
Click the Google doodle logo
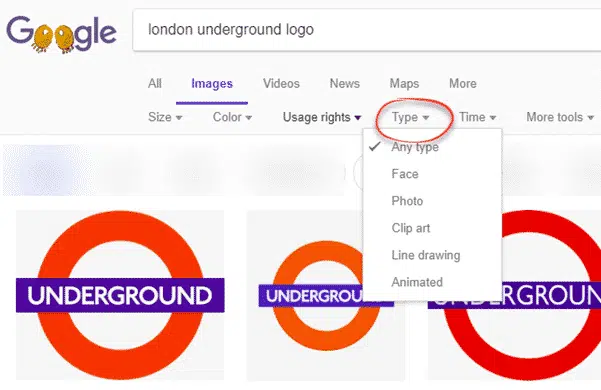point(61,34)
